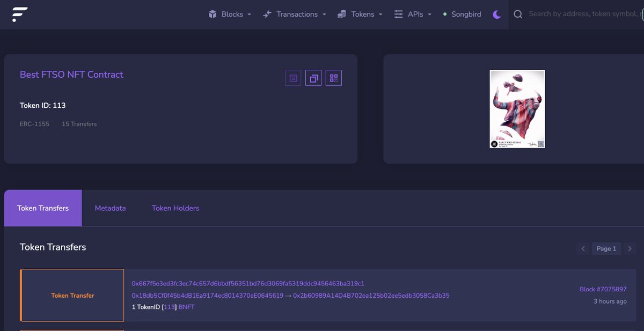The image size is (644, 331).
Task: Open the APIs dropdown menu
Action: tap(413, 14)
